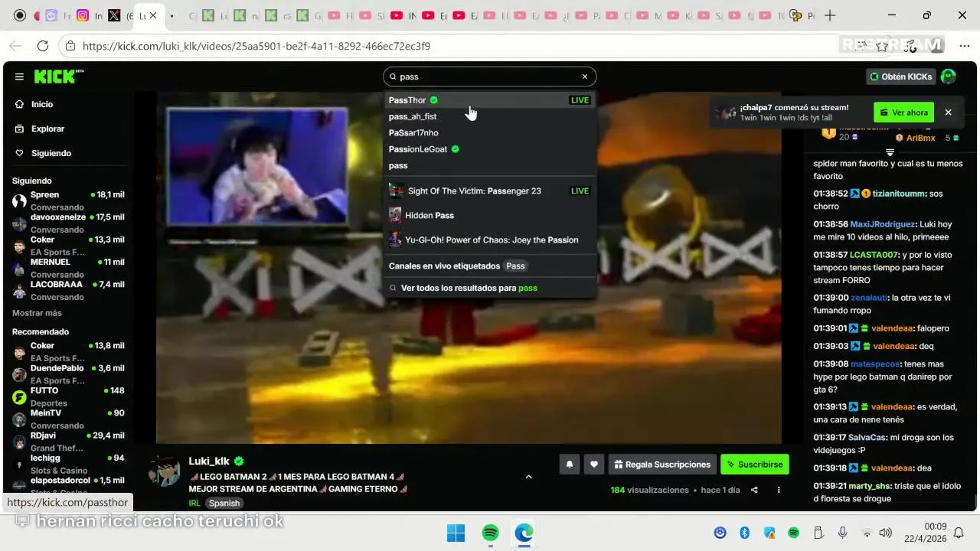This screenshot has height=551, width=980.
Task: Select PassThor from search suggestions
Action: point(489,100)
